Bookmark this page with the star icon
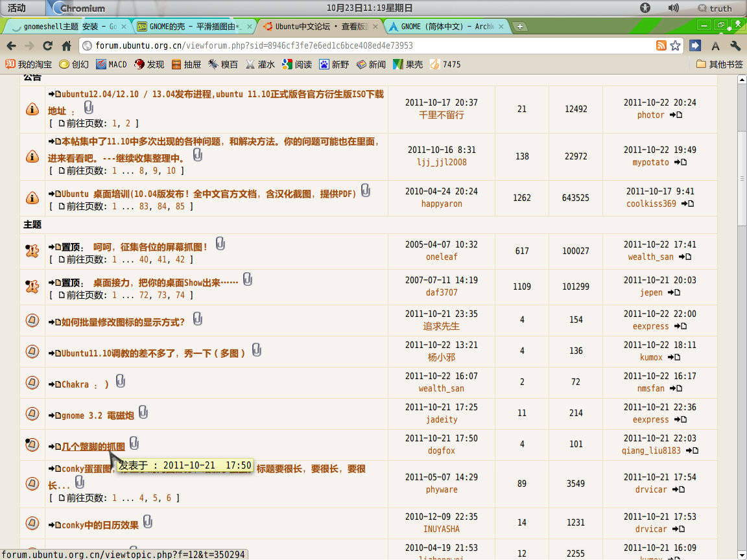Viewport: 747px width, 560px height. point(675,45)
